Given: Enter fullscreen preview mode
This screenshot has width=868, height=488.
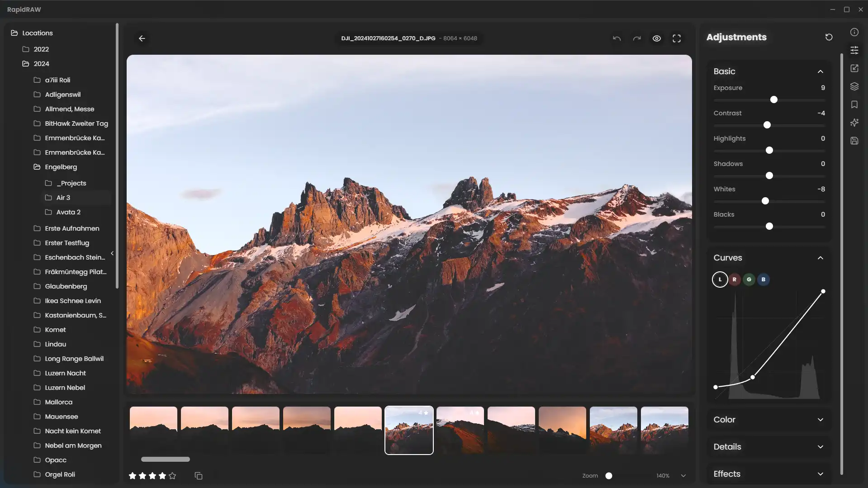Looking at the screenshot, I should coord(677,38).
